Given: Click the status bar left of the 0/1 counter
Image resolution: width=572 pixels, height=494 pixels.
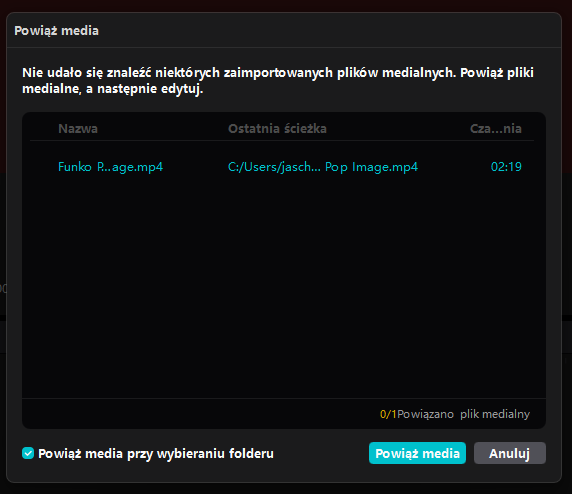Looking at the screenshot, I should pyautogui.click(x=201, y=414).
